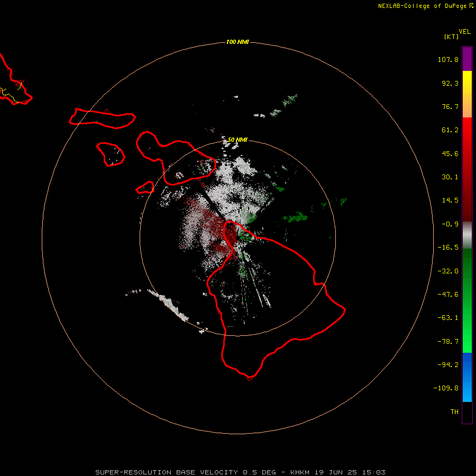Screen dimensions: 476x476
Task: Click the purple color band in legend
Action: point(467,59)
